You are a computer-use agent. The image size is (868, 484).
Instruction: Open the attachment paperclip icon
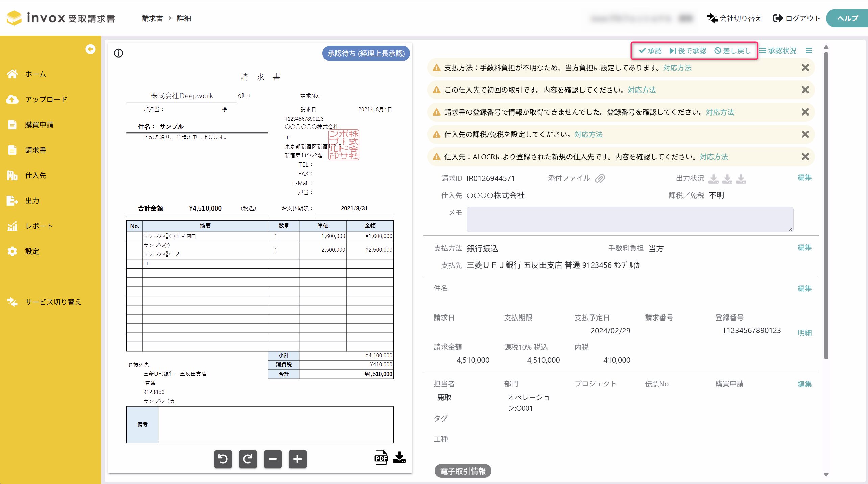pos(600,178)
